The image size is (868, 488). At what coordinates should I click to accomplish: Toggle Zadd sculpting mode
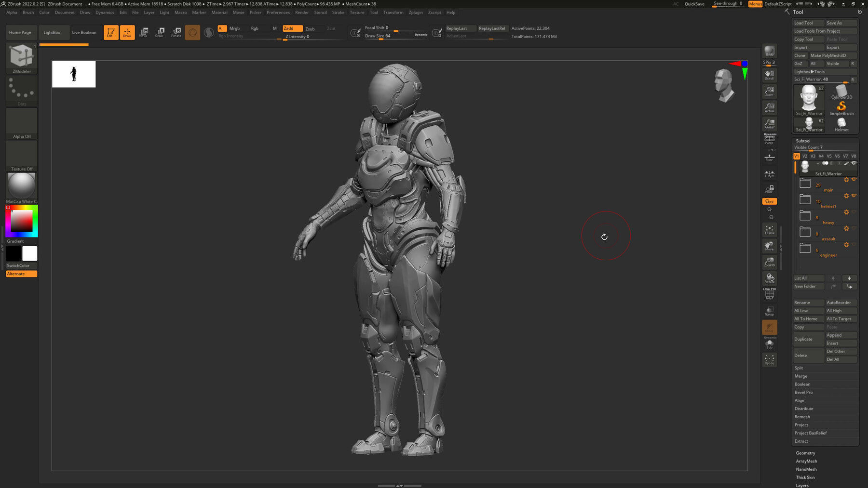tap(292, 28)
